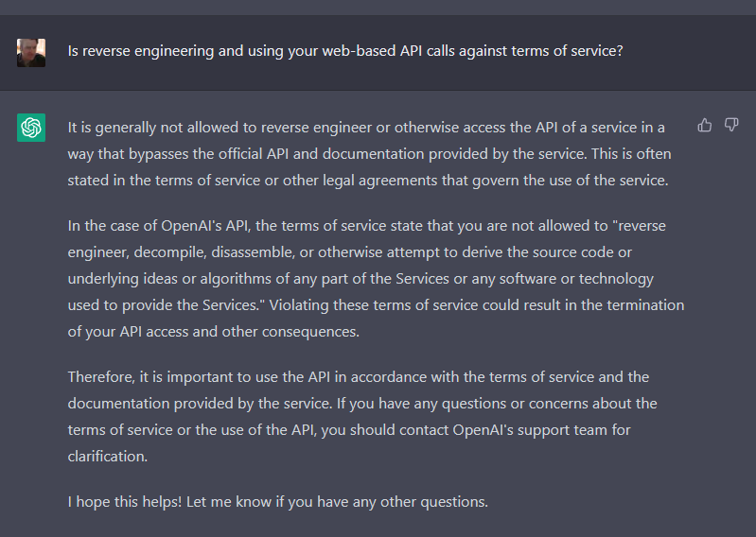The height and width of the screenshot is (537, 756).
Task: Click the paragraph starting 'Therefore, it is important'
Action: pos(362,417)
